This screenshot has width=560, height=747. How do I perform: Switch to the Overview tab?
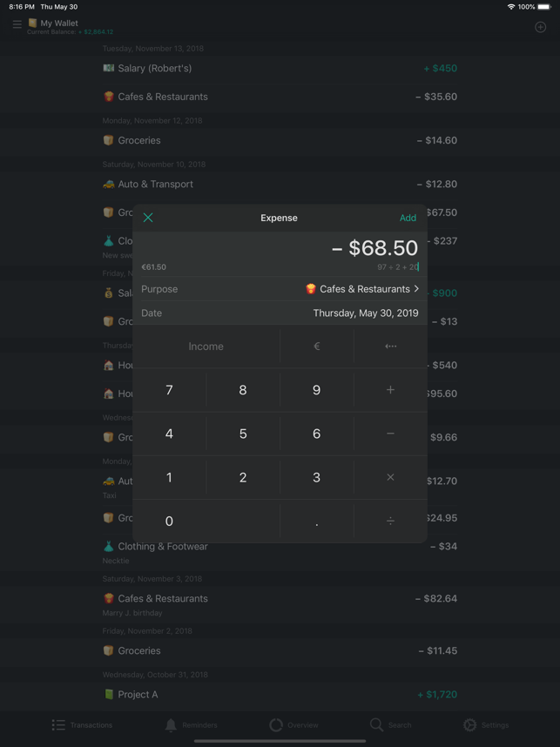point(294,725)
